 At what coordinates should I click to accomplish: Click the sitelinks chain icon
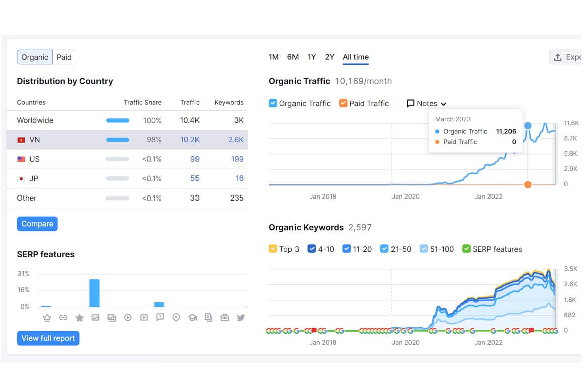pos(63,318)
